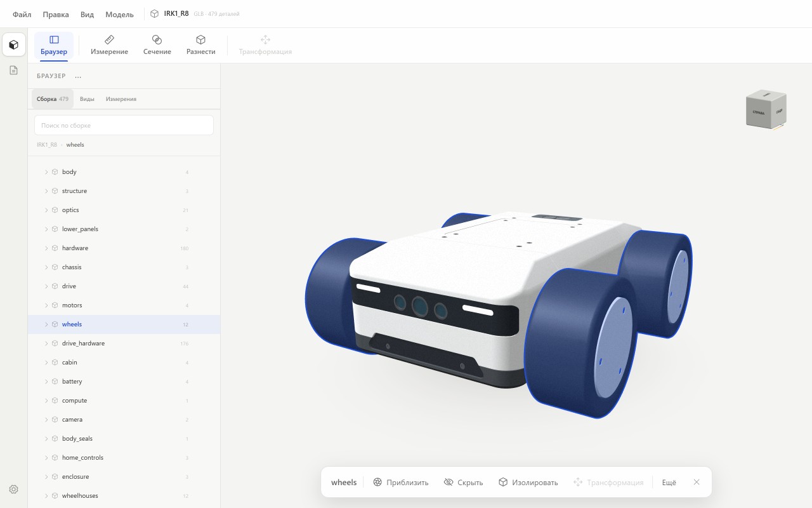Click the part cube icon of battery row

click(55, 382)
